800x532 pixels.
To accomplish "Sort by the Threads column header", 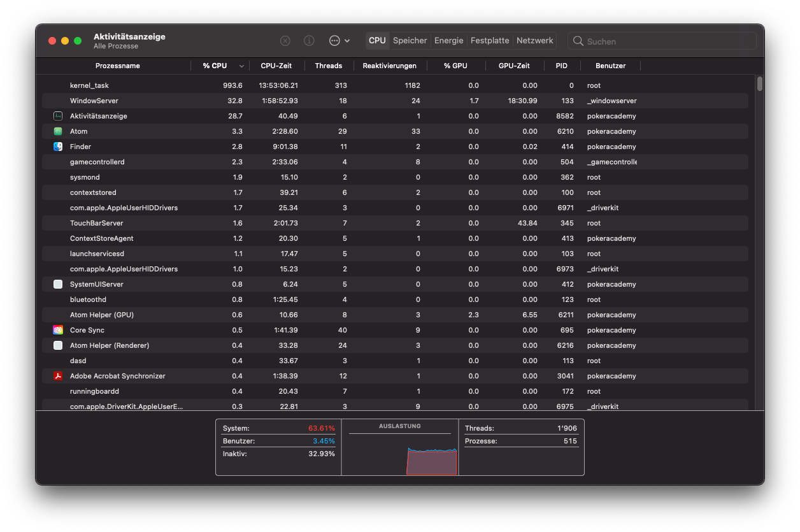I will click(x=328, y=66).
